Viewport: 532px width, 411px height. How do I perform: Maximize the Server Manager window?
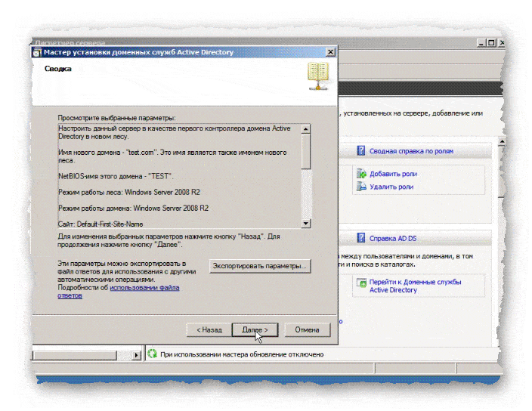[491, 43]
